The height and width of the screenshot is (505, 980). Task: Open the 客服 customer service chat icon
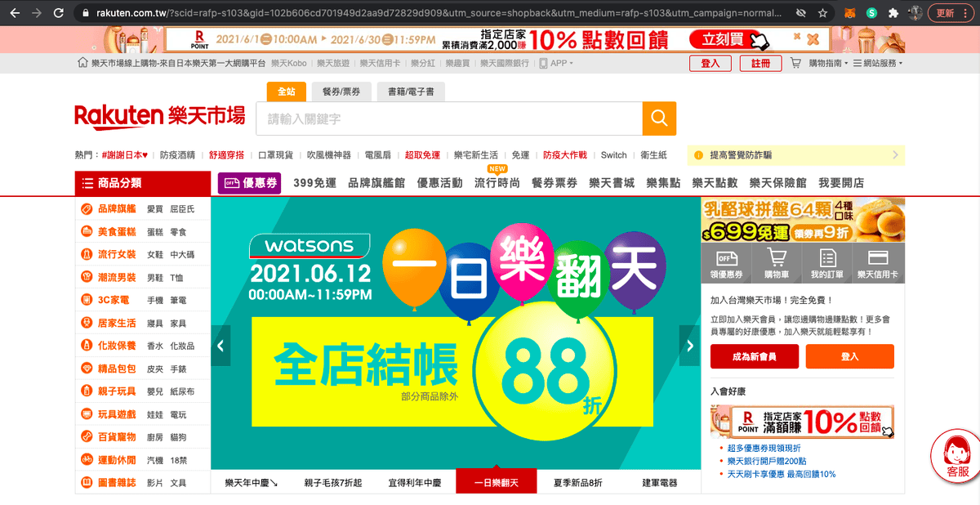[x=956, y=454]
